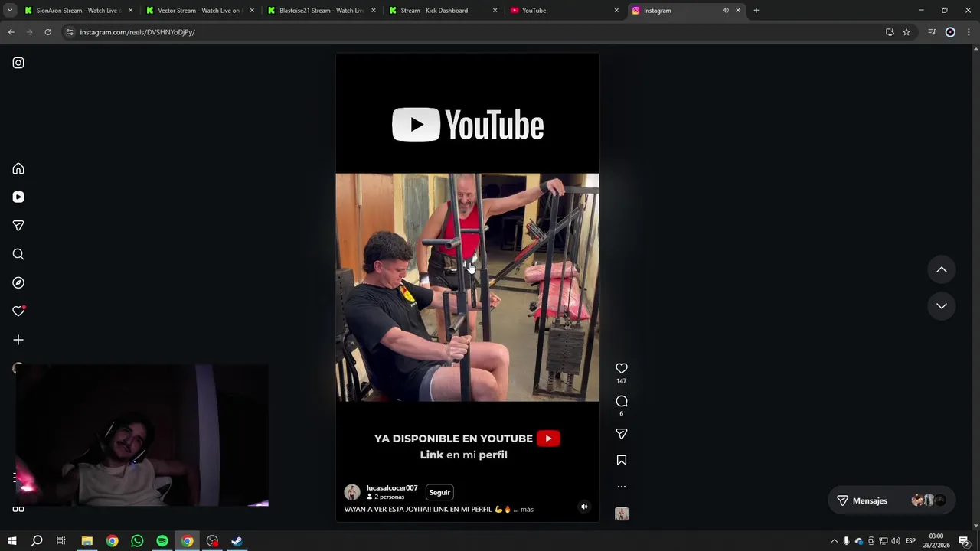This screenshot has height=551, width=980.
Task: Open the volume control in system tray
Action: point(896,541)
